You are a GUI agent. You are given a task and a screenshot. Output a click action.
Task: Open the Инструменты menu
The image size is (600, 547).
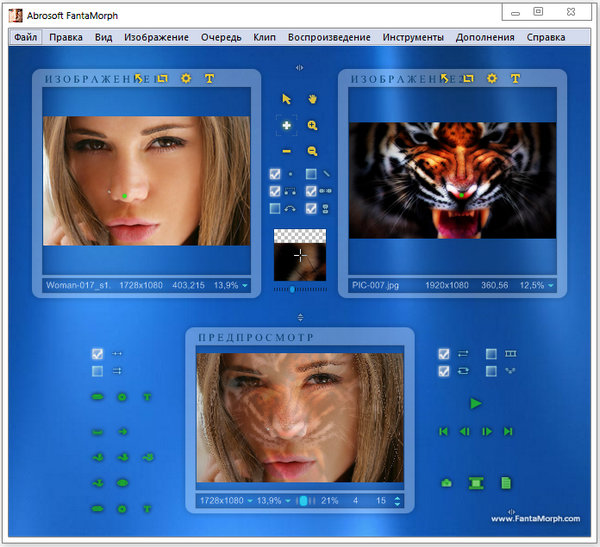point(413,37)
